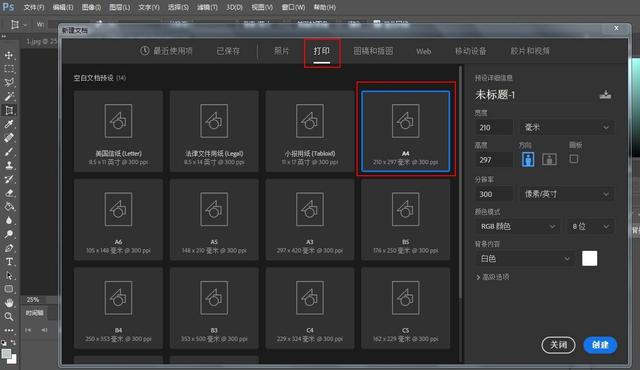Open the width unit dropdown 毫米
Screen dimensions: 640x370
point(567,128)
